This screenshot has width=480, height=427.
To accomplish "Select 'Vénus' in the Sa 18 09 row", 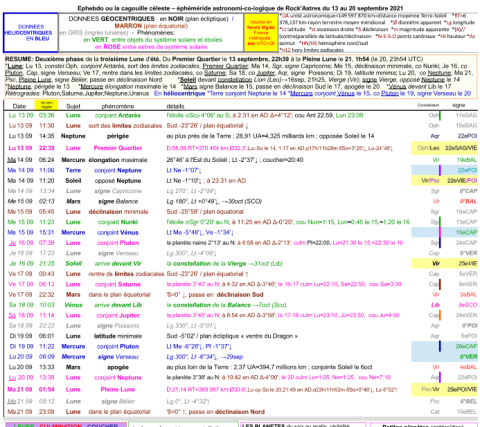I will 73,305.
